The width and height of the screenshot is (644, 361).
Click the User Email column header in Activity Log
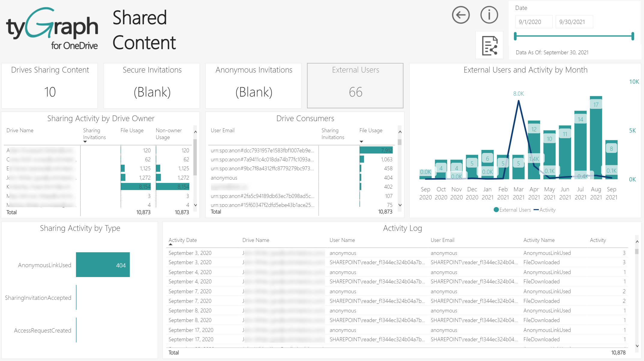click(x=442, y=240)
